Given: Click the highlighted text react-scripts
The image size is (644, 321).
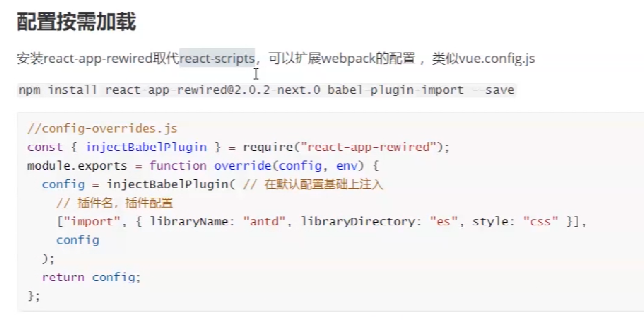Looking at the screenshot, I should tap(217, 59).
